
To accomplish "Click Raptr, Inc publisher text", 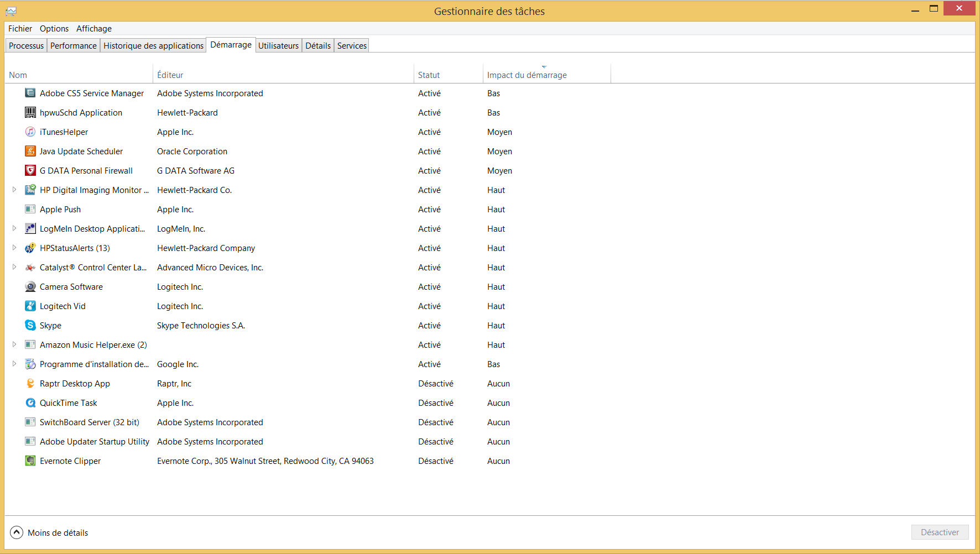I will coord(174,383).
